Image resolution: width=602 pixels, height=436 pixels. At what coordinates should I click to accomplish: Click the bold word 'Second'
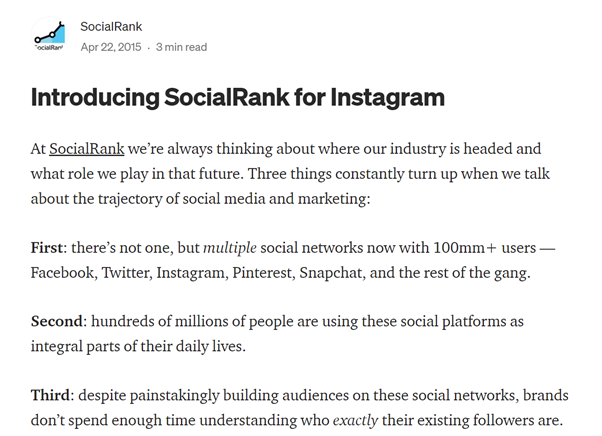point(56,321)
